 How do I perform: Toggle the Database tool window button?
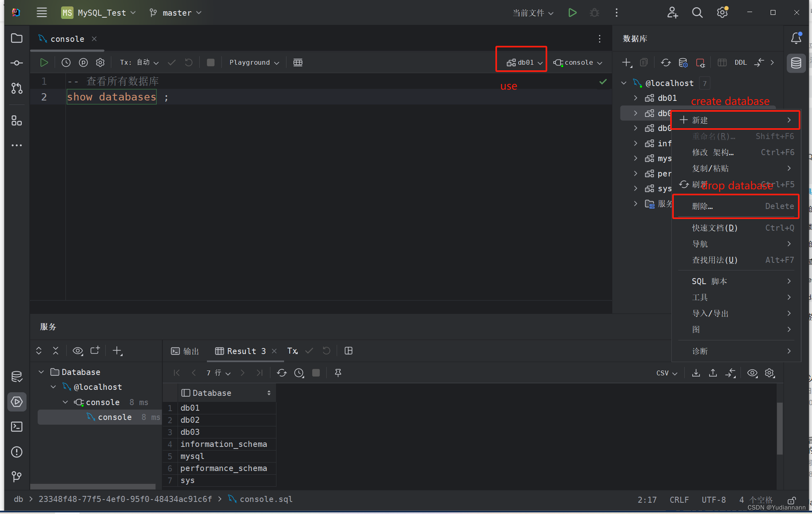[796, 63]
